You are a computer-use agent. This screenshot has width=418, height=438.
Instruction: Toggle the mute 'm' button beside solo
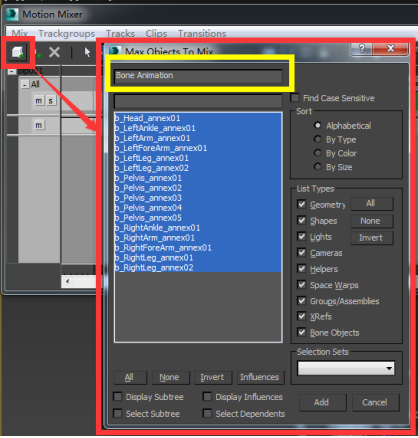39,100
